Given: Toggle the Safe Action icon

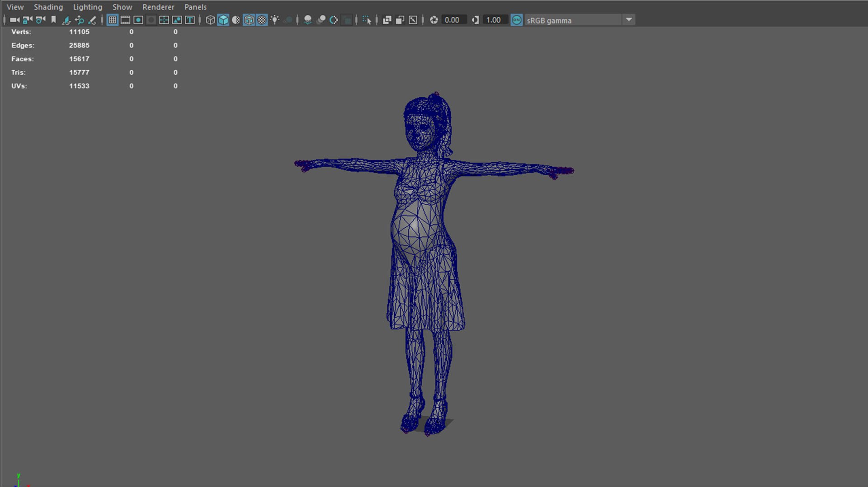Looking at the screenshot, I should pyautogui.click(x=177, y=20).
